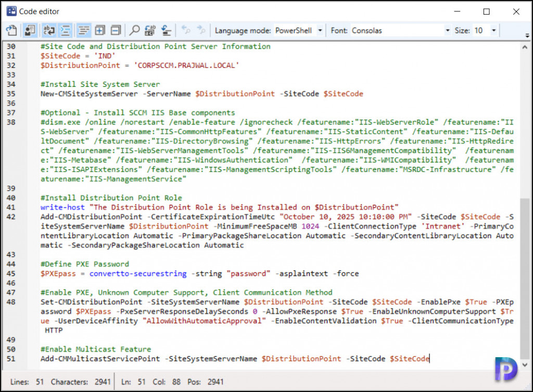Click the '#Install Site System Server' comment
The width and height of the screenshot is (533, 392).
point(100,84)
